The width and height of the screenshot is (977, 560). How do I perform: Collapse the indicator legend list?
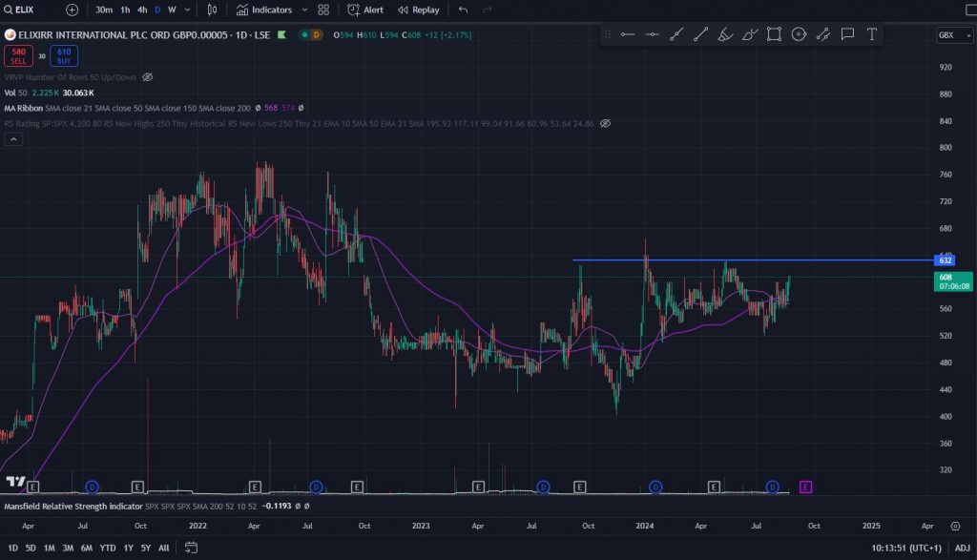[13, 139]
